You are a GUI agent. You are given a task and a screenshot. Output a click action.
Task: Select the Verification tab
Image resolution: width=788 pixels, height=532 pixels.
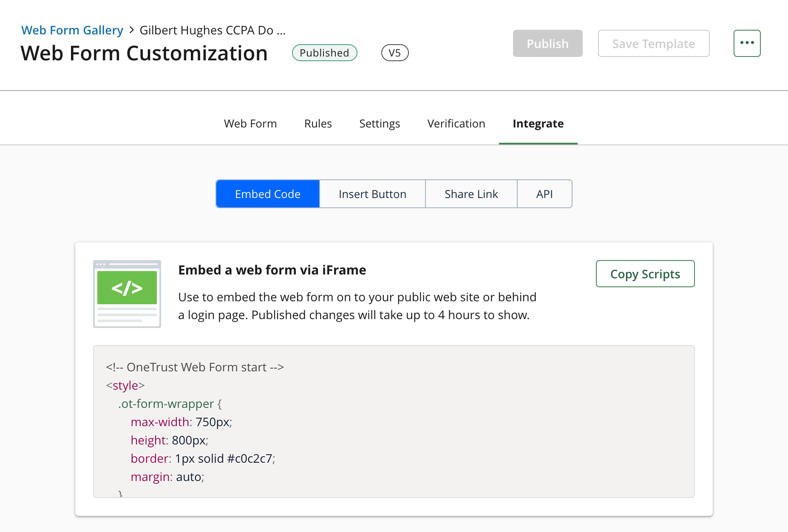click(456, 124)
